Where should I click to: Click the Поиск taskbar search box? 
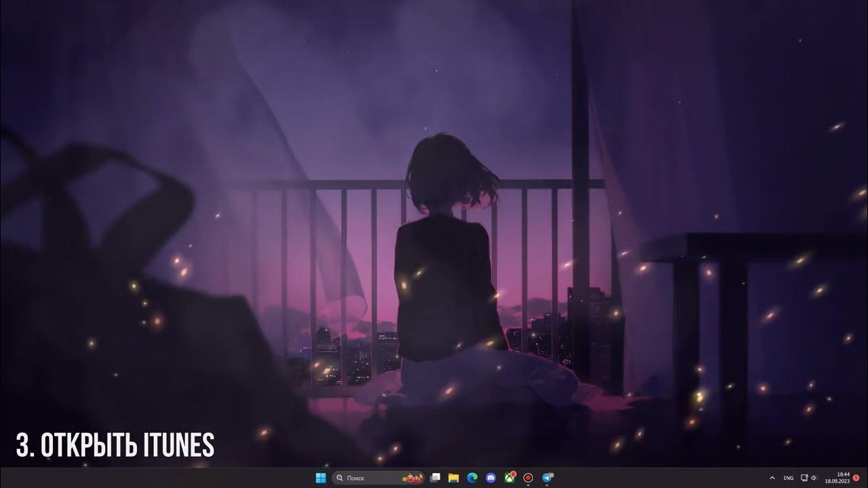(x=378, y=478)
